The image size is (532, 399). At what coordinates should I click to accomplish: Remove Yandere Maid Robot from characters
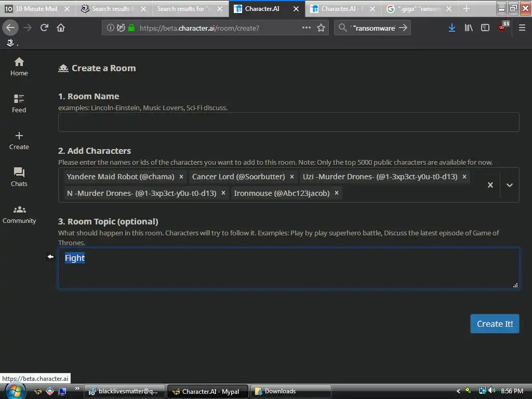pos(181,177)
